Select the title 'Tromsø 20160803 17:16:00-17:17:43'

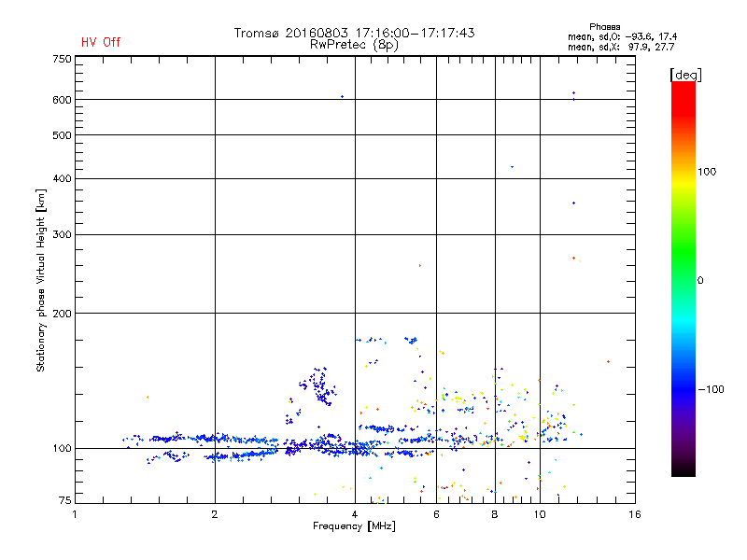coord(355,33)
